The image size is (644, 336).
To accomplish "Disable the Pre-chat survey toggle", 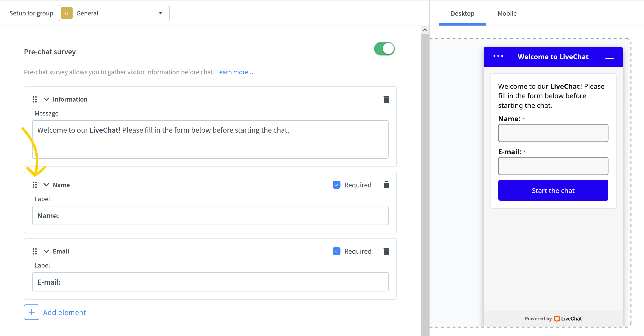I will point(384,48).
